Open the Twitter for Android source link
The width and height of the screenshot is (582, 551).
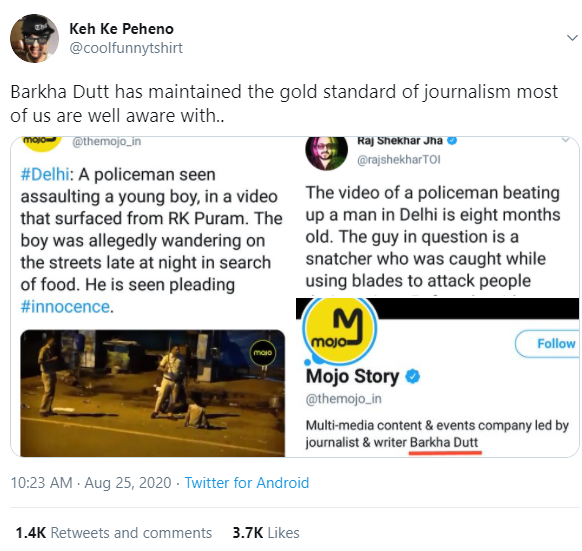point(247,483)
